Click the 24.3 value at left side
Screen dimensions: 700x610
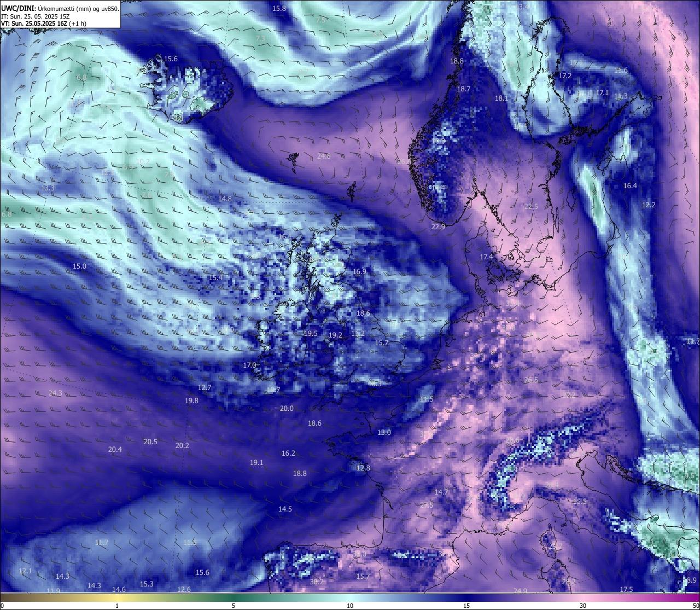click(55, 393)
